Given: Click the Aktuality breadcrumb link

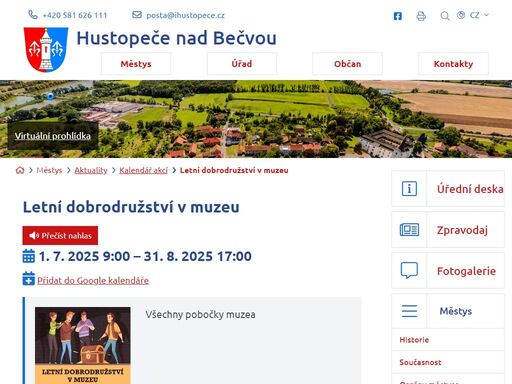Looking at the screenshot, I should [91, 170].
